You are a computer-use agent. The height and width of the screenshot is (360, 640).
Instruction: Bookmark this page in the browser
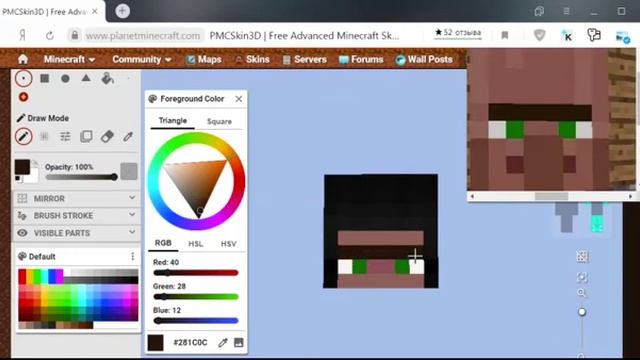click(505, 36)
